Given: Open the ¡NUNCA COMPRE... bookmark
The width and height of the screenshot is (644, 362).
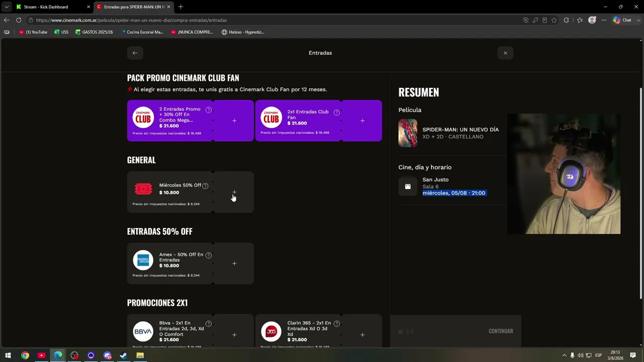Looking at the screenshot, I should point(192,32).
